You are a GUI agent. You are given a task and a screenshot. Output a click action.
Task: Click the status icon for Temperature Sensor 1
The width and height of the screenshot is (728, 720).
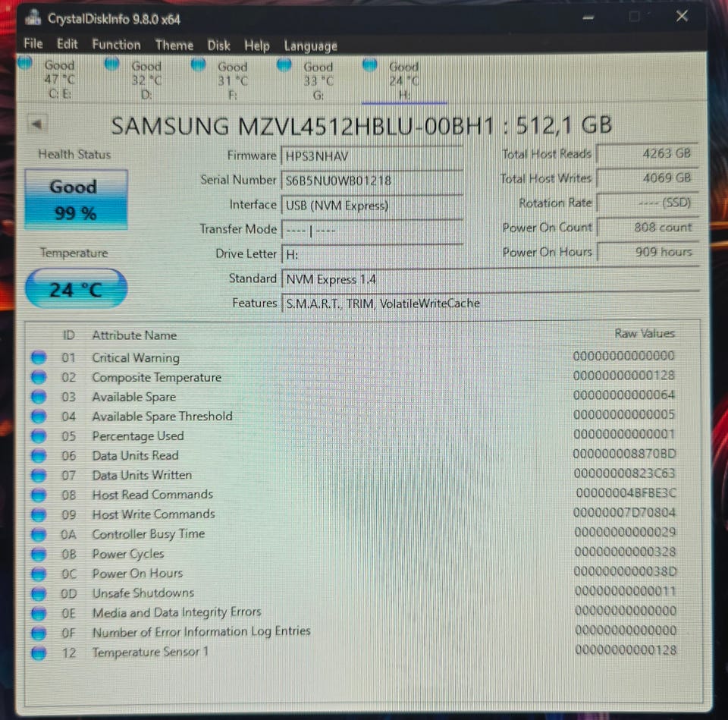(x=39, y=652)
